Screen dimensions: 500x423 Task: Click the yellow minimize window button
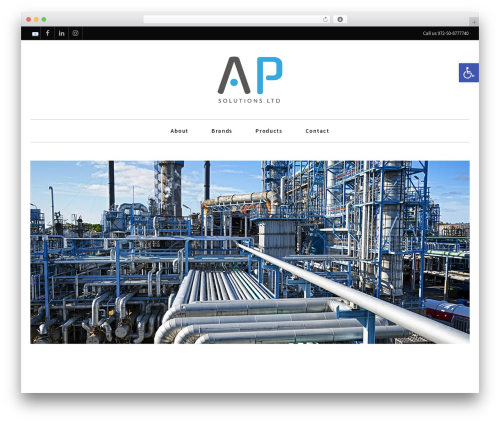click(x=36, y=19)
